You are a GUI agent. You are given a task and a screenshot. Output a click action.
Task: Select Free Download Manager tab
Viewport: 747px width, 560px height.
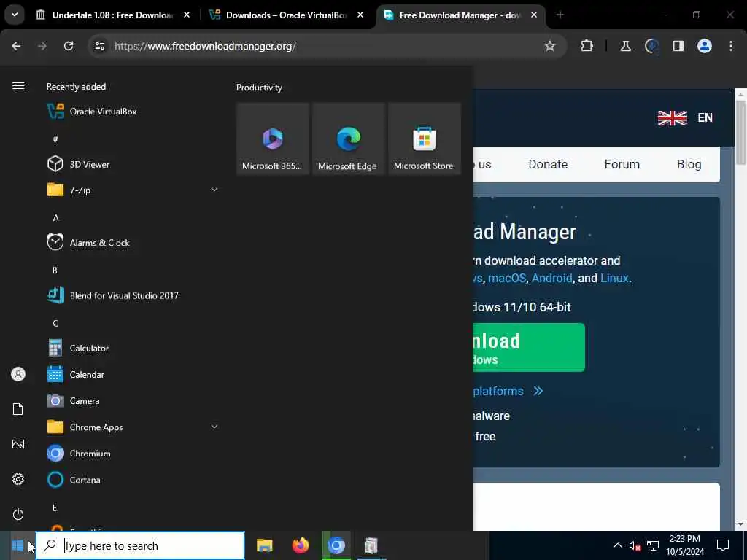pos(460,15)
